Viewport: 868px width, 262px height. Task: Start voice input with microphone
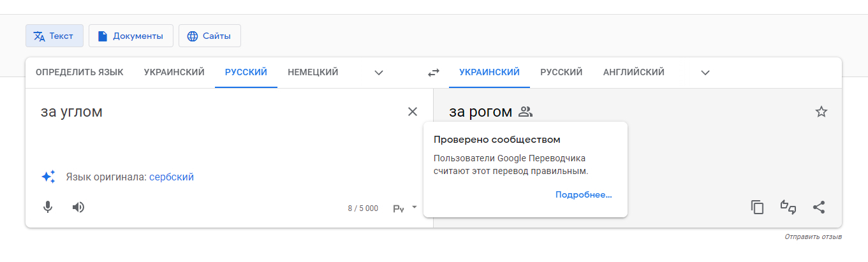click(x=47, y=207)
